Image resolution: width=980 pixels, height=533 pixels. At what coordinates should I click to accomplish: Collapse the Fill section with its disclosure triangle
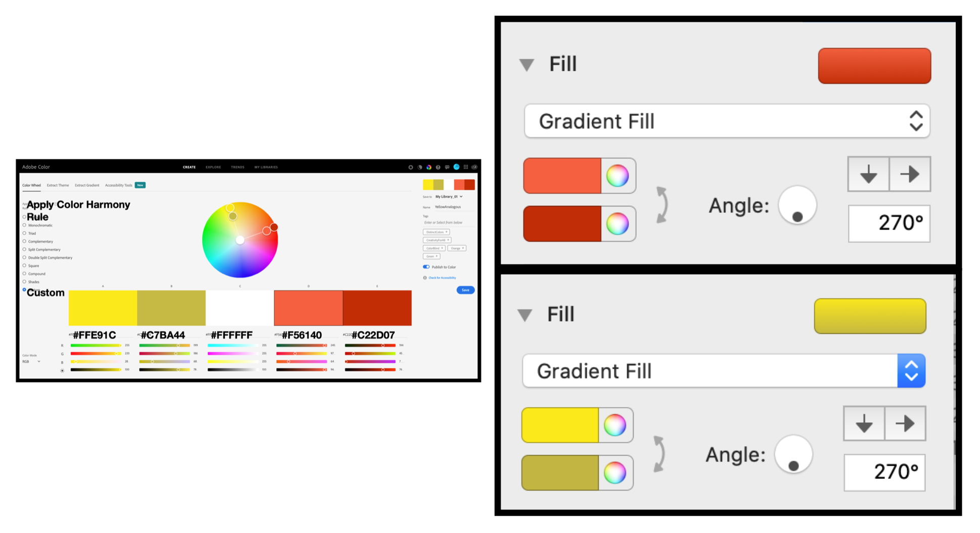[x=527, y=64]
